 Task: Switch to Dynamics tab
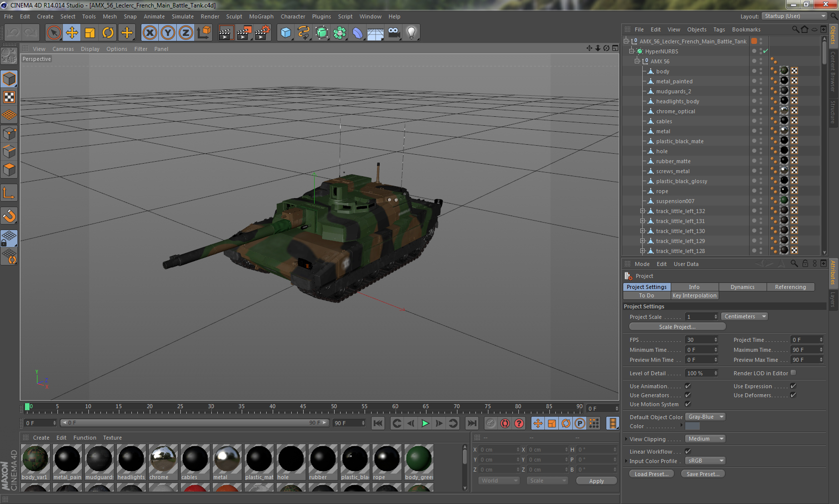[743, 287]
